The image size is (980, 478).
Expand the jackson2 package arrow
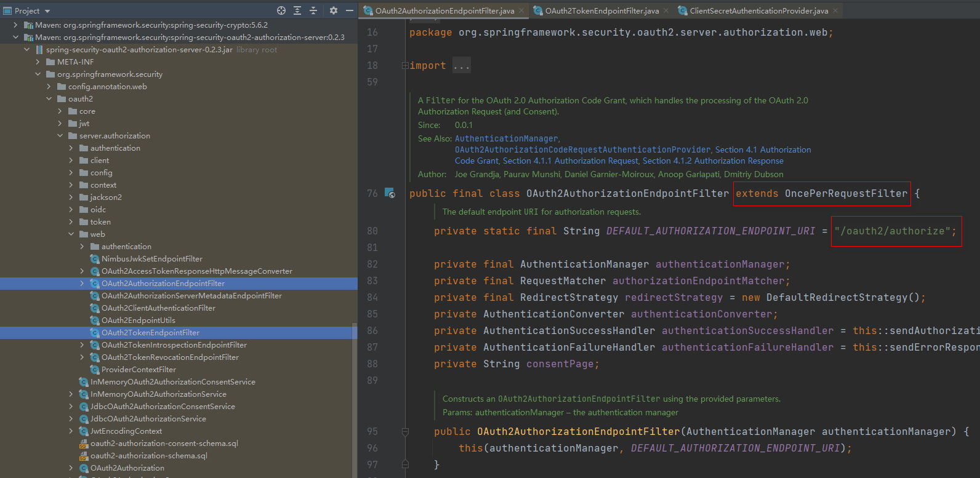click(x=71, y=197)
